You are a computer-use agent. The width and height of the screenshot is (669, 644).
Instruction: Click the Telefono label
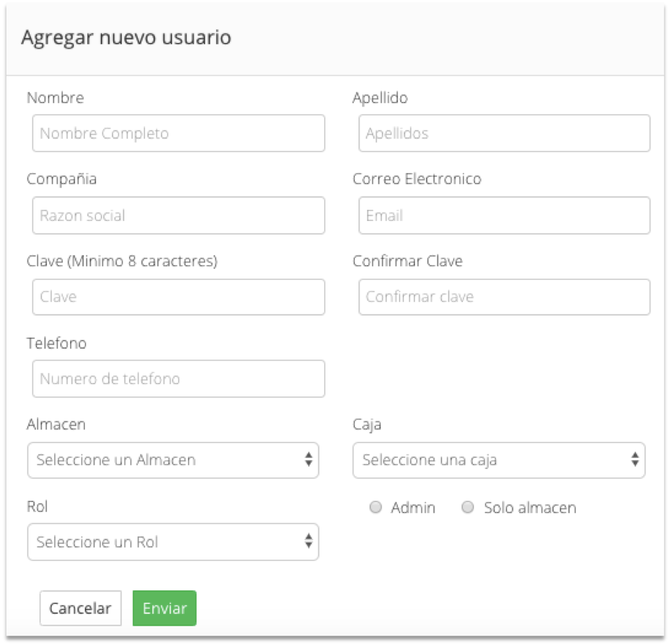click(57, 343)
